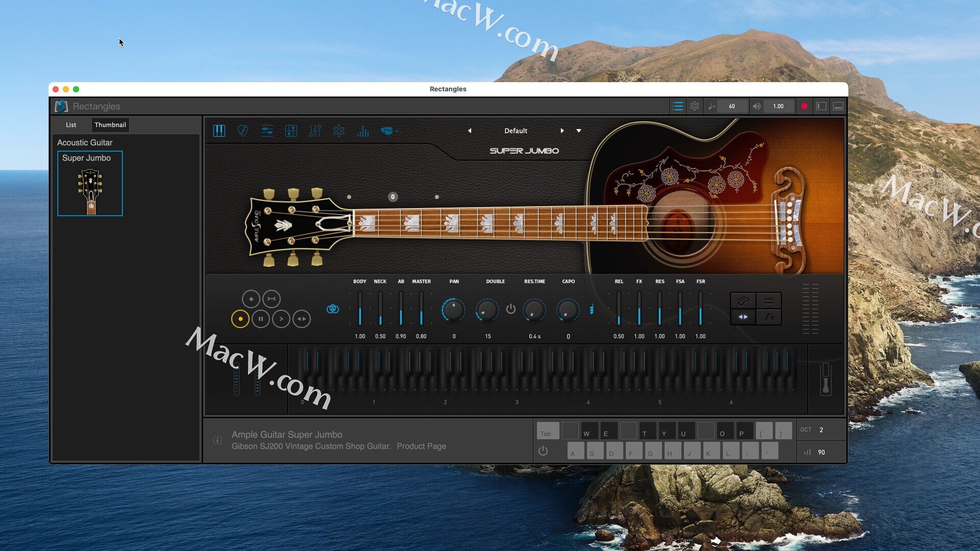This screenshot has width=980, height=551.
Task: Click the info icon beside Ample Guitar
Action: (217, 440)
